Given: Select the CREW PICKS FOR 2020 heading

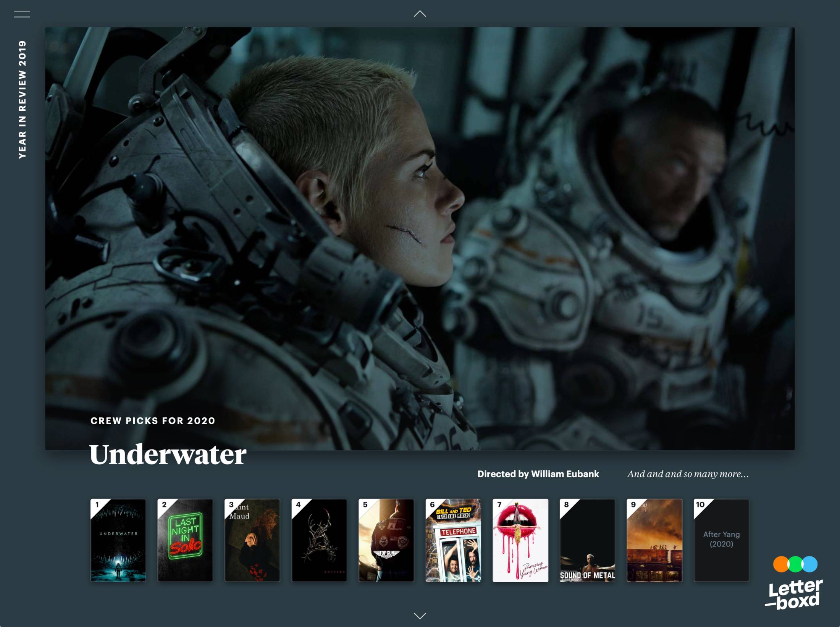Looking at the screenshot, I should pyautogui.click(x=153, y=421).
